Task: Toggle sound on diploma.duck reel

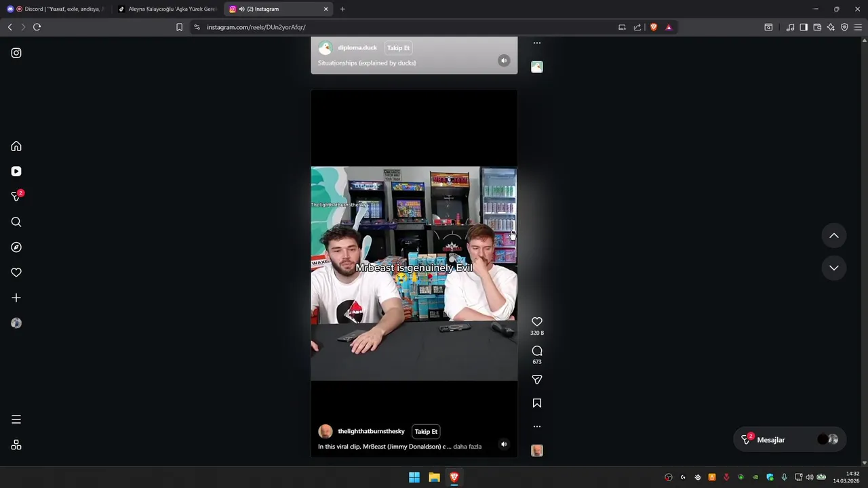Action: point(504,61)
